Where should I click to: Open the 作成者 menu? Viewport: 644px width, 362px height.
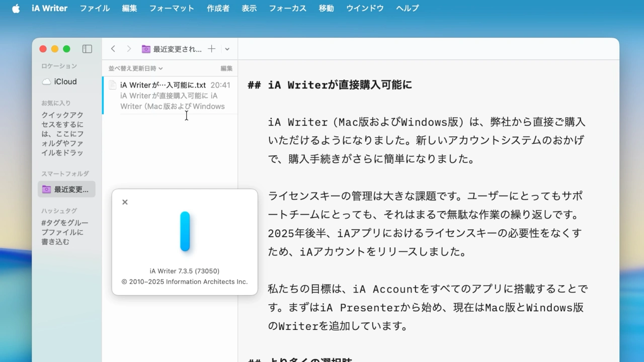(x=218, y=9)
